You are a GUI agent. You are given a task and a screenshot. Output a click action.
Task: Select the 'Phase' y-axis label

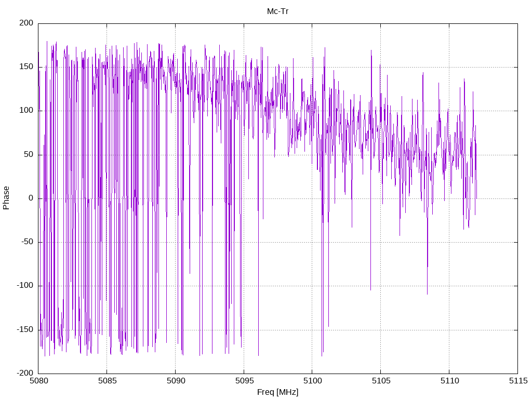point(6,198)
